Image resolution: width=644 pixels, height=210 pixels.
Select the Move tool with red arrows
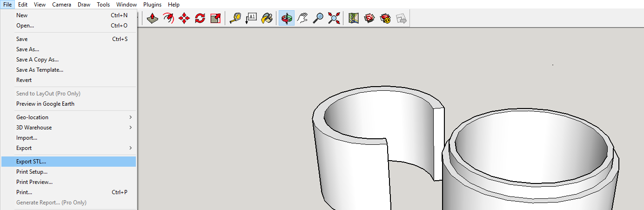point(184,19)
